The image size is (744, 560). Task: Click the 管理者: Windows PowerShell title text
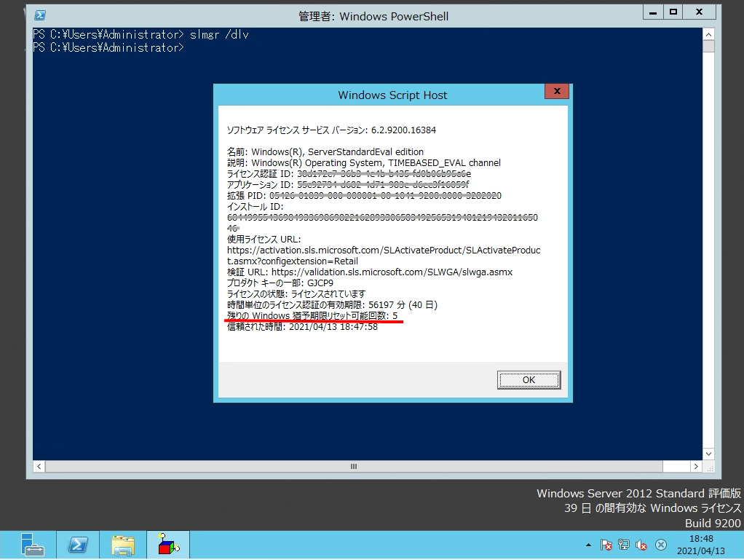373,16
